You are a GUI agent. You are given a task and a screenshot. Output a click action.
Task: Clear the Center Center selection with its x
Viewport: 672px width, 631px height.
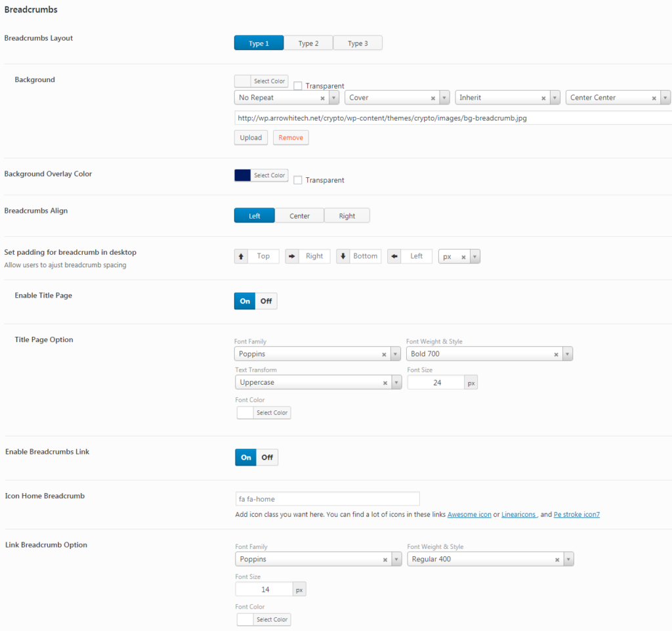point(654,98)
